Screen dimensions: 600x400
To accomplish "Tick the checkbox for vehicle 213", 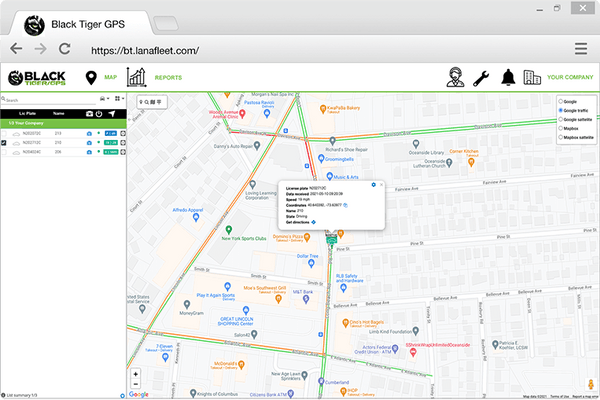I will (4, 134).
